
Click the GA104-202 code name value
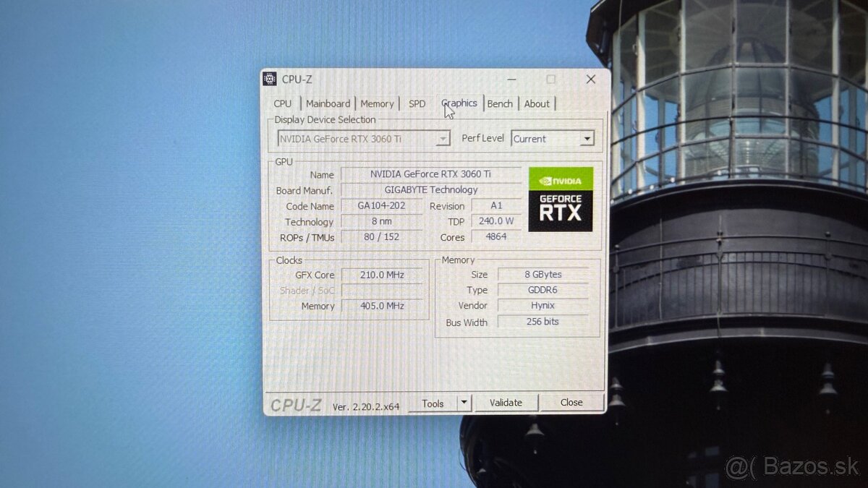coord(381,205)
